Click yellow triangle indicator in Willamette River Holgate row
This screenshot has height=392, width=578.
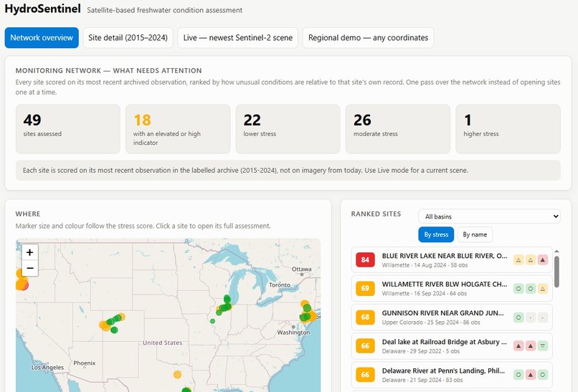point(542,289)
